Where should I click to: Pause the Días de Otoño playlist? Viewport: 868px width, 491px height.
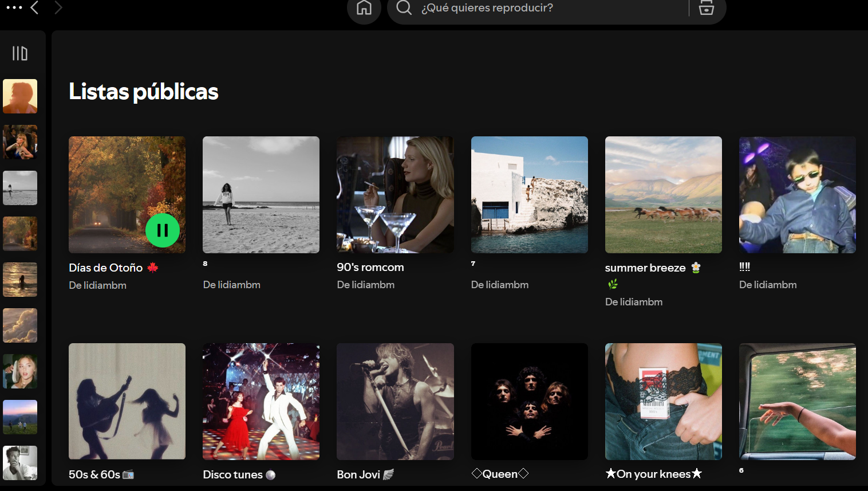[x=163, y=230]
